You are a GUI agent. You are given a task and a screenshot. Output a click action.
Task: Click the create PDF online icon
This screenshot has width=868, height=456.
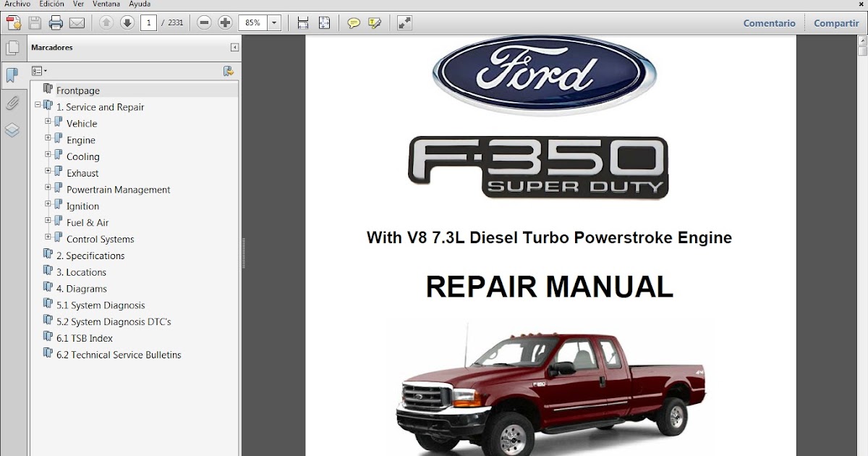coord(13,23)
